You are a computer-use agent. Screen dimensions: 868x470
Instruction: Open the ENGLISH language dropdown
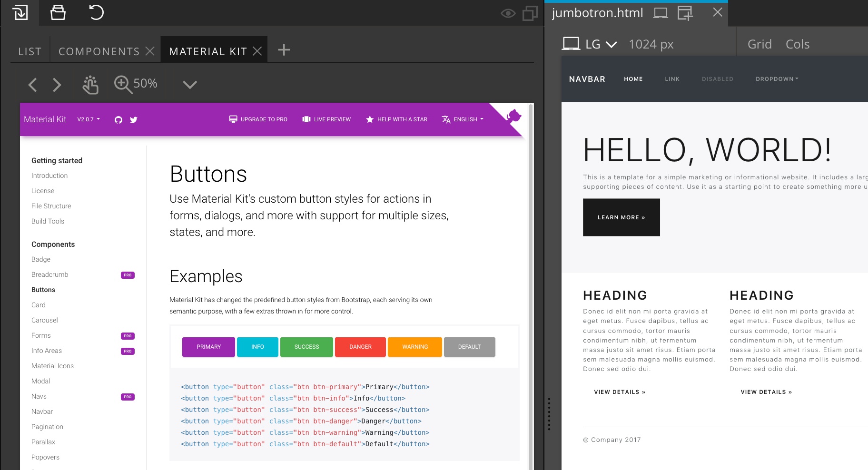[463, 119]
